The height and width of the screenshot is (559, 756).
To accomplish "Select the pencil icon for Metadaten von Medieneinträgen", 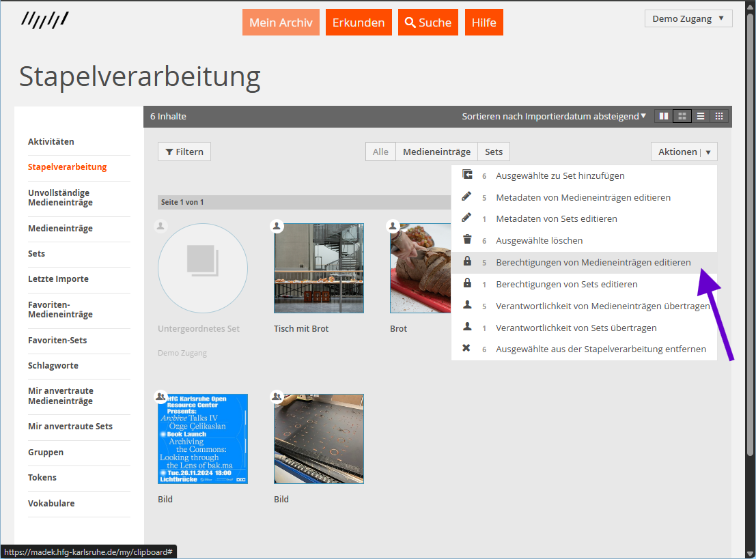I will coord(468,197).
